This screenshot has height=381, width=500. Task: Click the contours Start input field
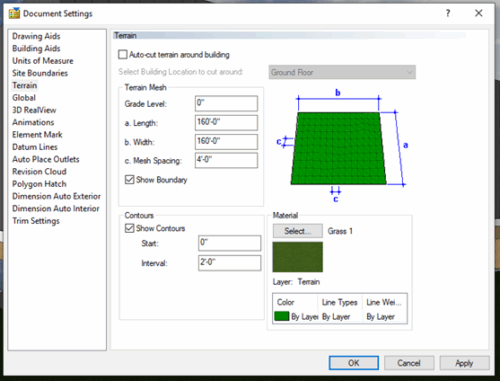230,243
